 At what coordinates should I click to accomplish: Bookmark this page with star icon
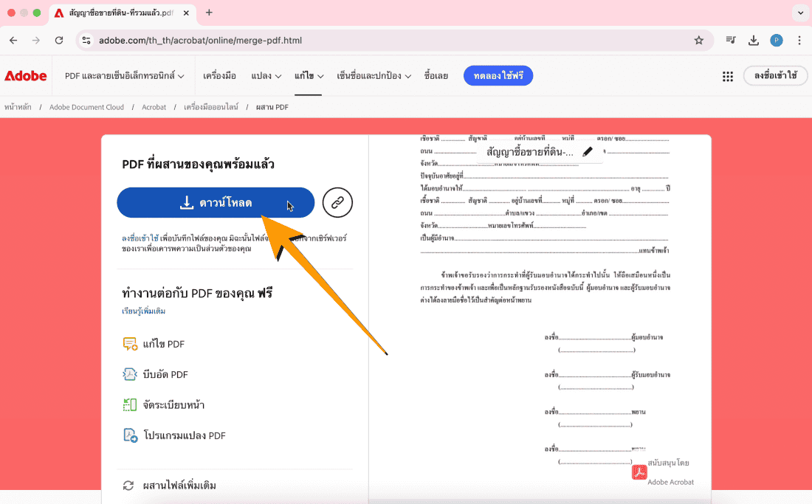pos(698,41)
